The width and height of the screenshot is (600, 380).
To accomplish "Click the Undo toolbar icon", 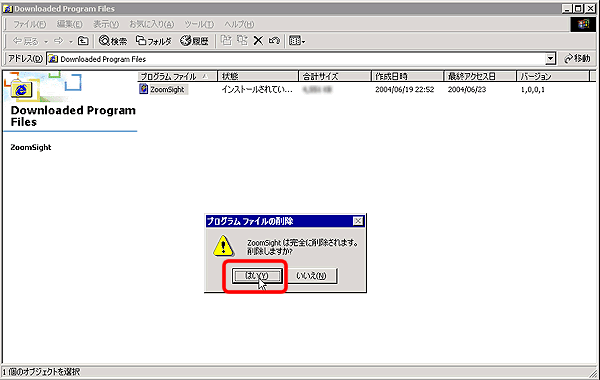I will 274,41.
